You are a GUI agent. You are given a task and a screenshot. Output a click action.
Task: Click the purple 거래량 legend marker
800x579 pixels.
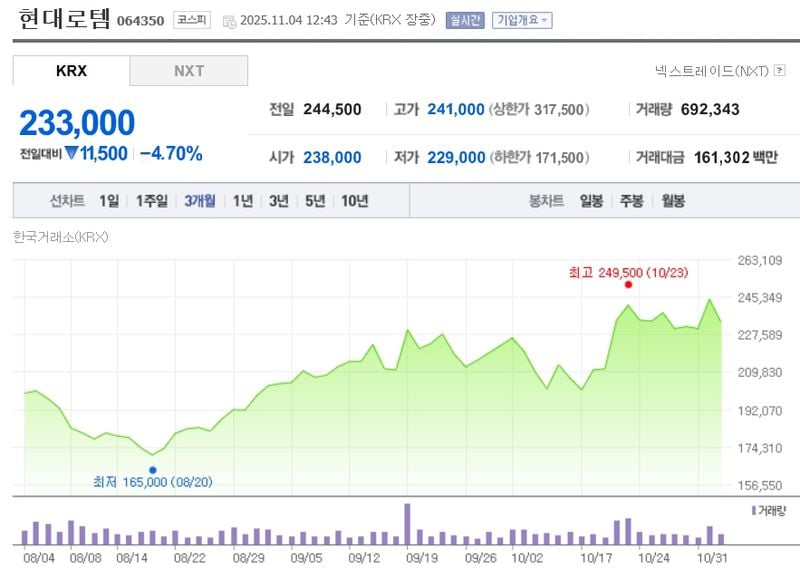752,510
